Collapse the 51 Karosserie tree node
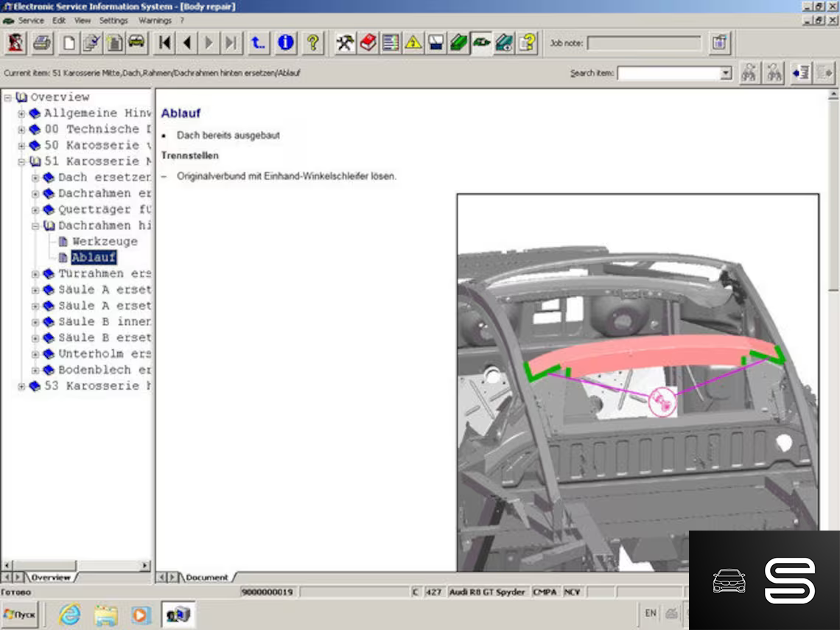The height and width of the screenshot is (630, 840). pos(21,161)
